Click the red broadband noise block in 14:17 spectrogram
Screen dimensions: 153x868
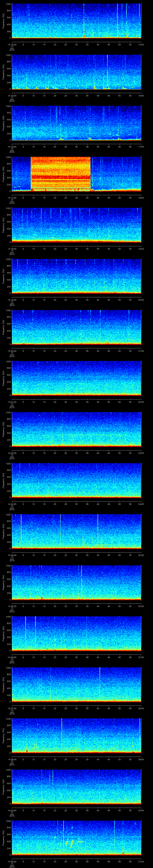[61, 174]
